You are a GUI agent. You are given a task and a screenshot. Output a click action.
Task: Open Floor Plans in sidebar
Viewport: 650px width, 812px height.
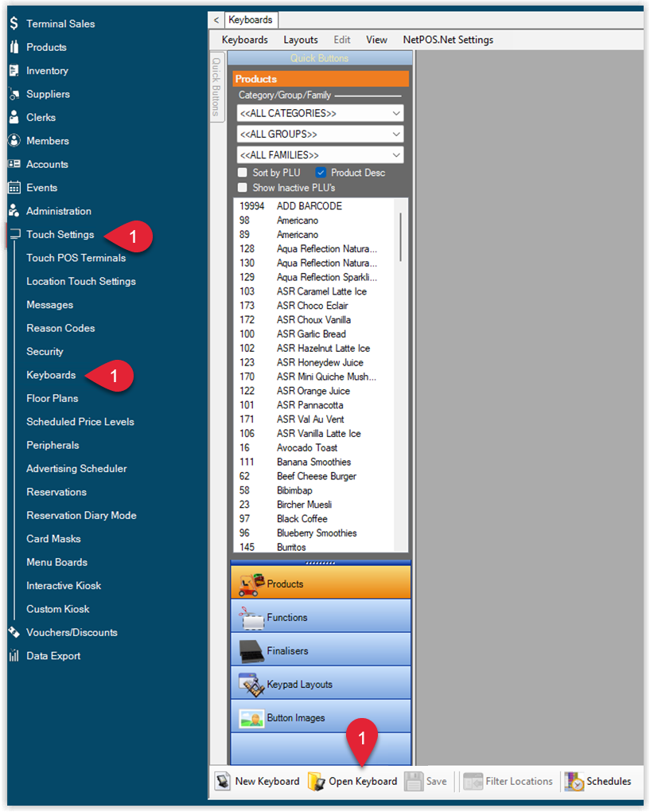coord(53,398)
